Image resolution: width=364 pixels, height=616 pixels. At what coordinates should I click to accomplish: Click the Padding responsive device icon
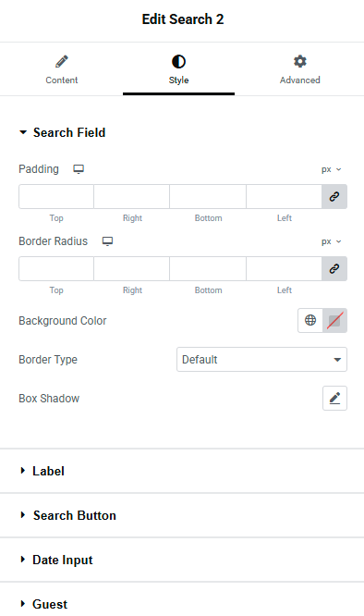[x=79, y=169]
